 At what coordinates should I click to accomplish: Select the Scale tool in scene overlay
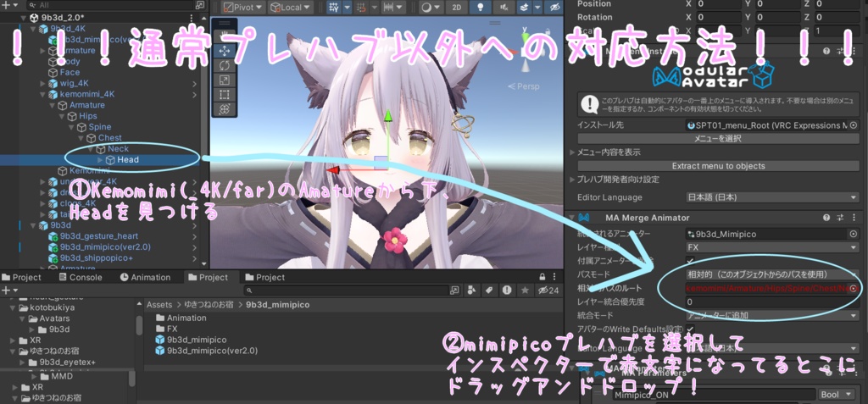point(224,80)
